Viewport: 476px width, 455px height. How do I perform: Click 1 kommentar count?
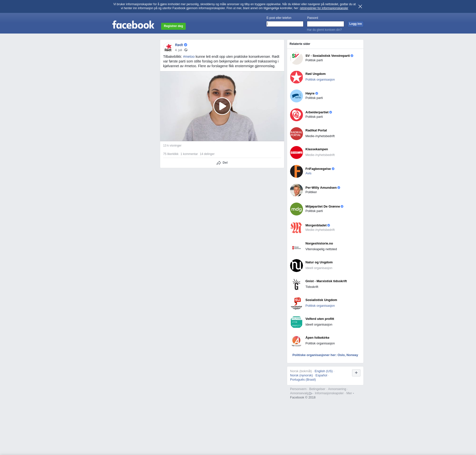(189, 154)
